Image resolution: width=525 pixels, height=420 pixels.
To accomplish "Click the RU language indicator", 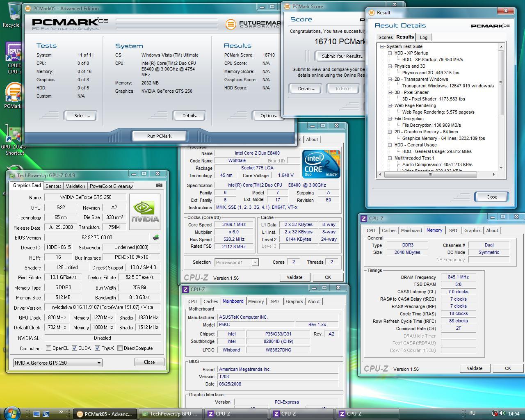I will tap(472, 413).
